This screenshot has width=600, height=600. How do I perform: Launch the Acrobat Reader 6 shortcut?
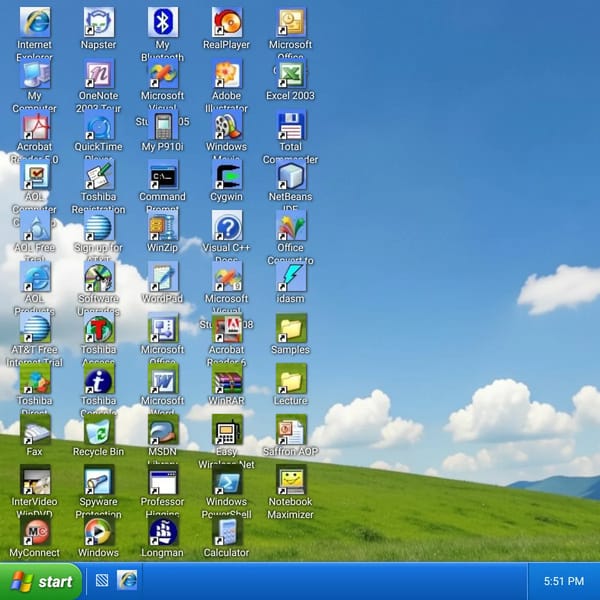pyautogui.click(x=227, y=328)
